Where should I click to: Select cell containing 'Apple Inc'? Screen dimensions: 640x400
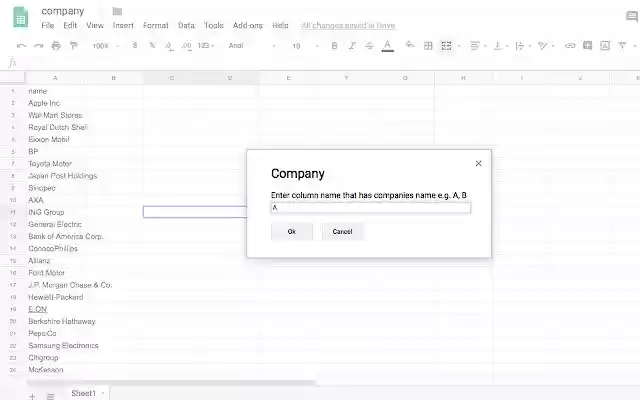pyautogui.click(x=55, y=103)
